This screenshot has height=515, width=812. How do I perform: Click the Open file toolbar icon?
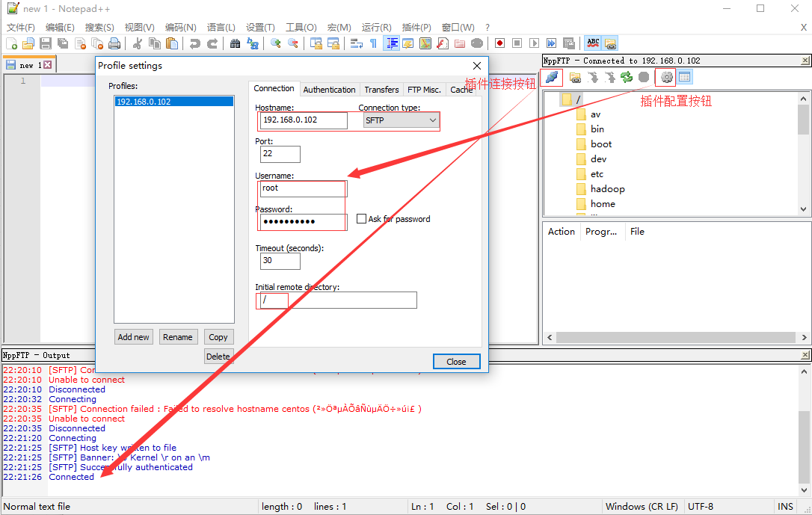(28, 43)
